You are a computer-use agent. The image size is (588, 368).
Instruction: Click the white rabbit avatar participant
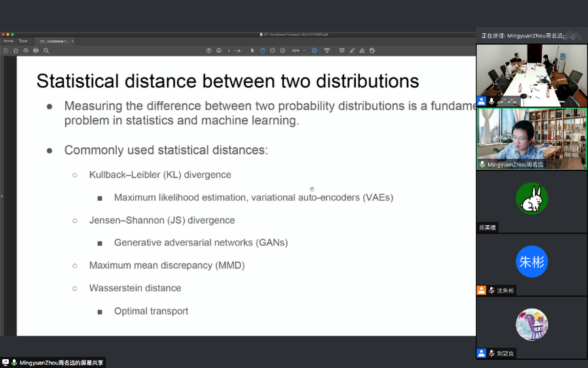point(532,198)
